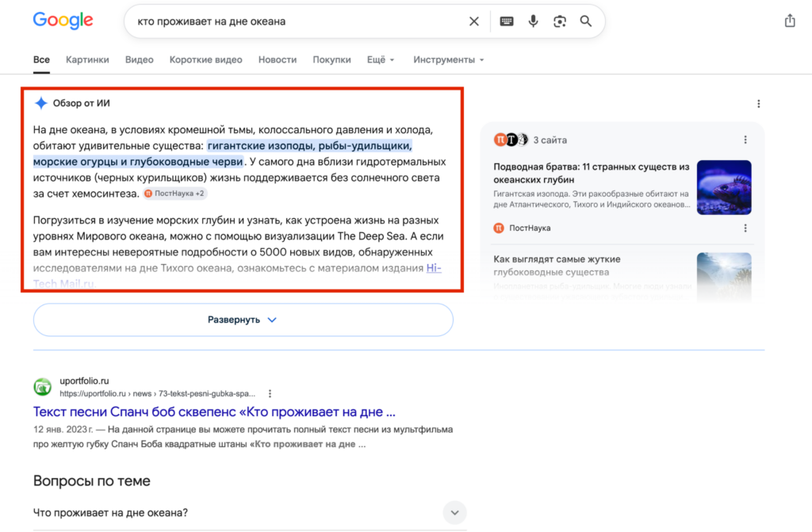Open AI overview three-dot menu
This screenshot has height=532, width=812.
[x=758, y=104]
